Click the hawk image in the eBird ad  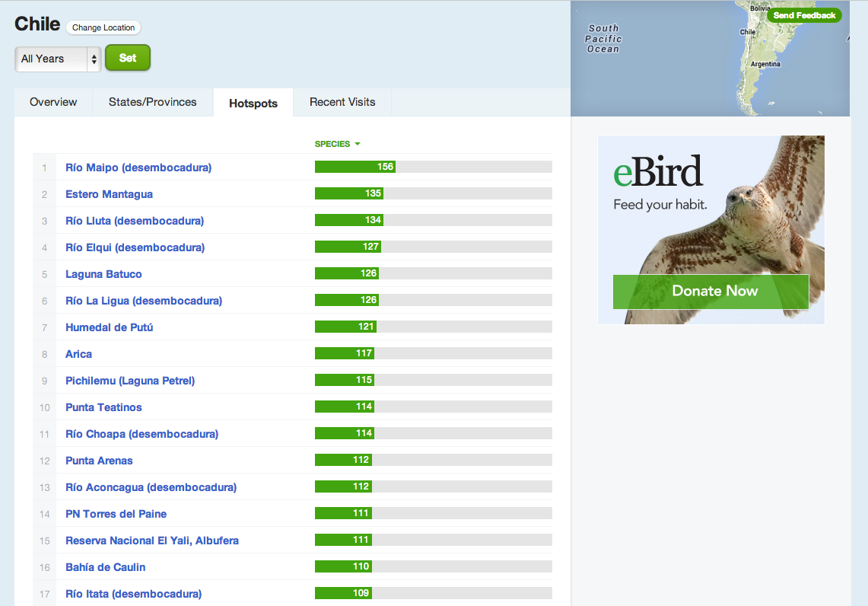[x=761, y=228]
